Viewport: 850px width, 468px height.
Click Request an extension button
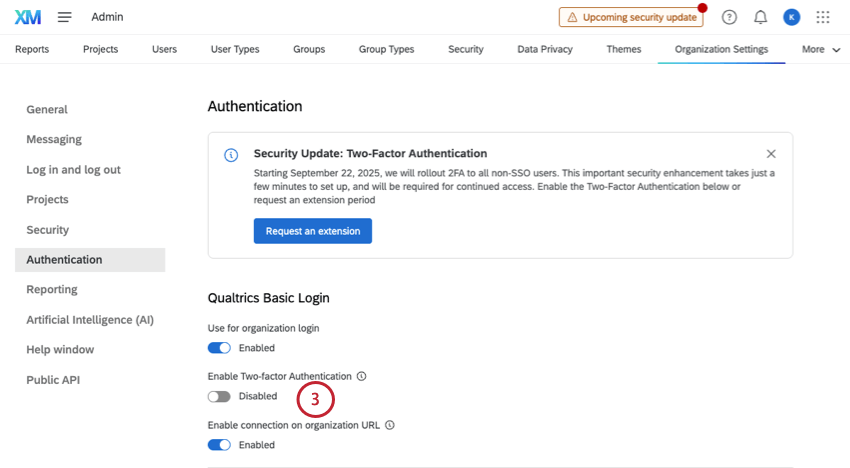(313, 231)
